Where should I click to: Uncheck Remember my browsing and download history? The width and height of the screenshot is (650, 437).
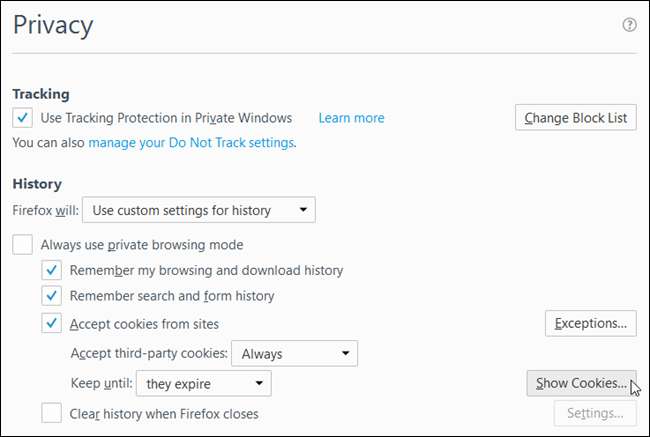tap(52, 270)
